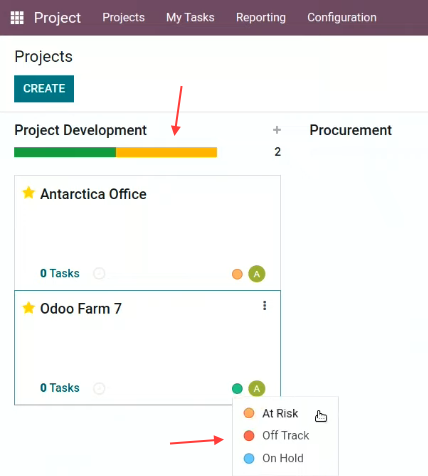Choose the Off Track status option
This screenshot has height=476, width=428.
(285, 435)
